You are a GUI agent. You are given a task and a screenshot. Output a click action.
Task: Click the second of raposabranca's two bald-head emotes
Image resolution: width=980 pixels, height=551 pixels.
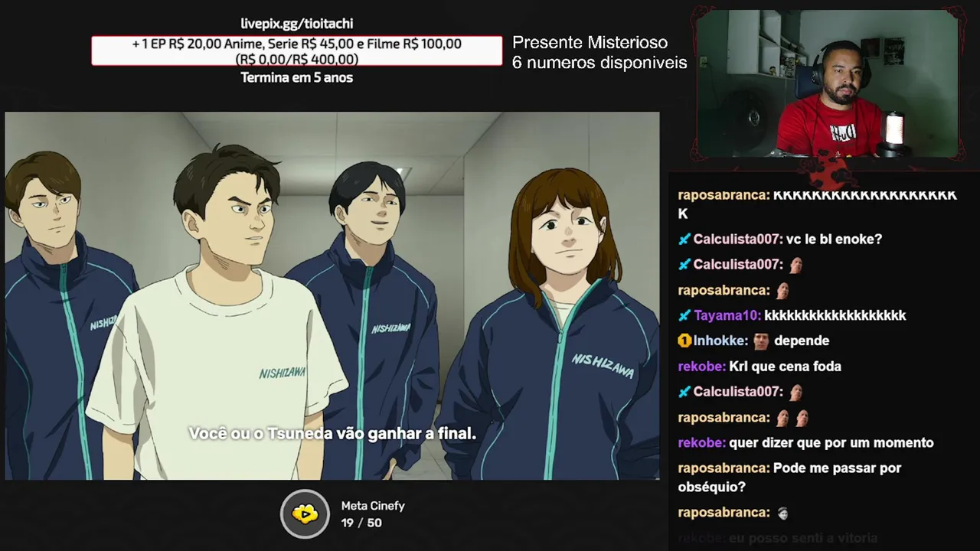(x=801, y=418)
